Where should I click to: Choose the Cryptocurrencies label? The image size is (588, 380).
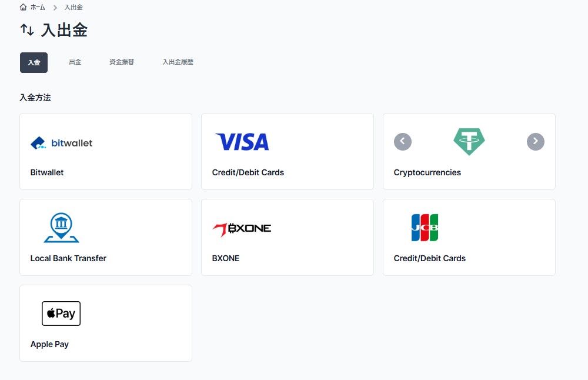coord(427,172)
